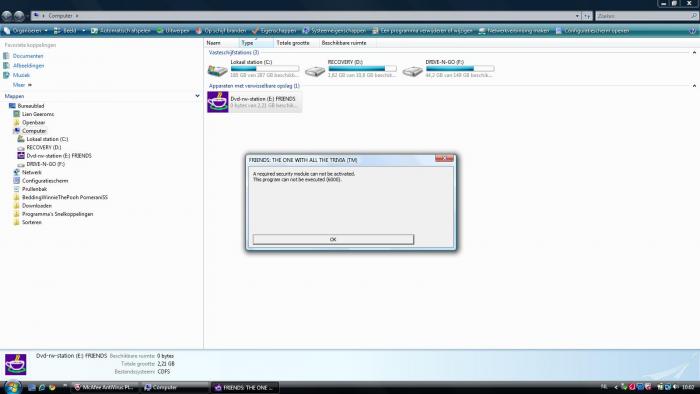700x394 pixels.
Task: Click Internet Explorer quick launch icon
Action: click(x=42, y=387)
